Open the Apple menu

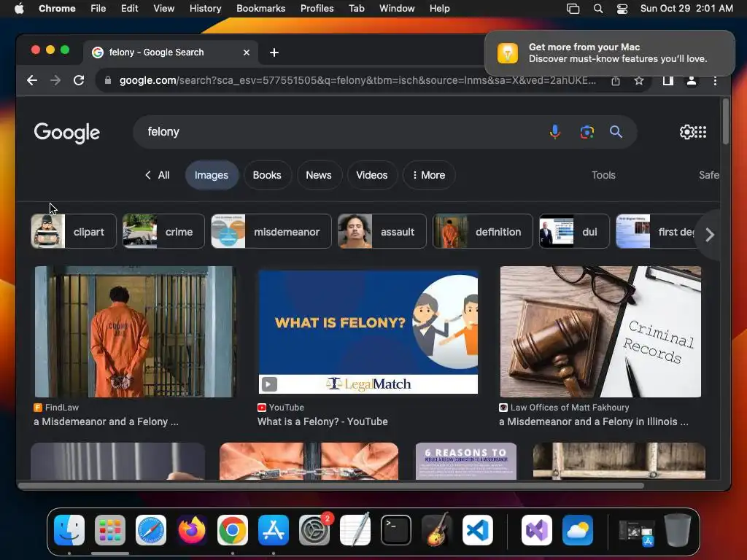[x=19, y=8]
